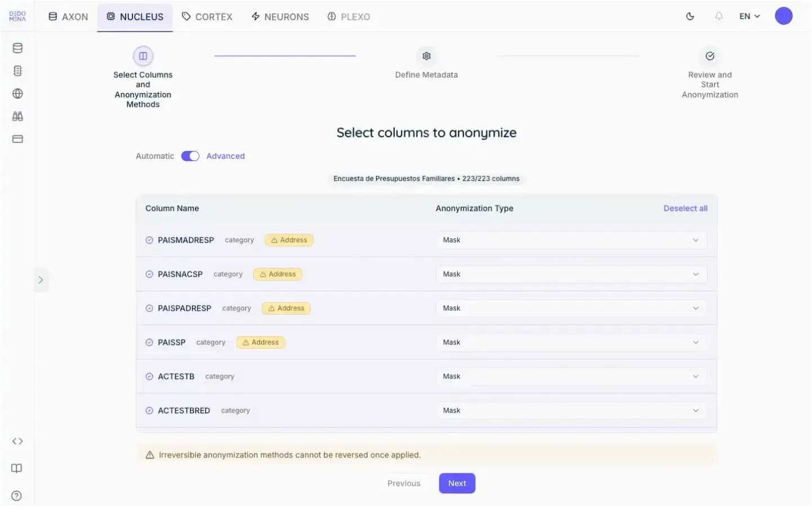Viewport: 812px width, 507px height.
Task: Open anonymization type dropdown for PAISNACSP
Action: [x=571, y=274]
